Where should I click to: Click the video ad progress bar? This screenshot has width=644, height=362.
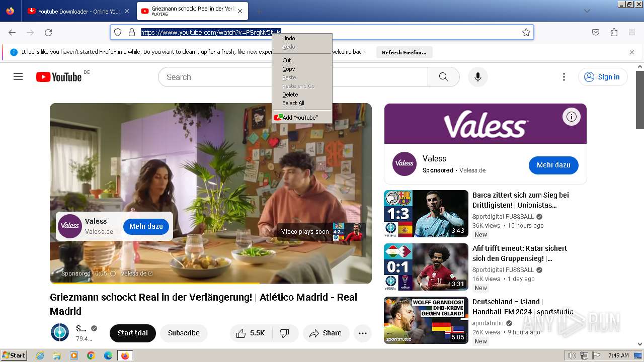click(x=211, y=283)
